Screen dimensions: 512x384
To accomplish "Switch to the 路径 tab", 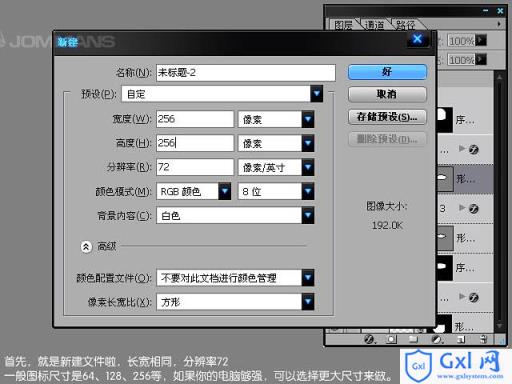I will click(x=405, y=25).
